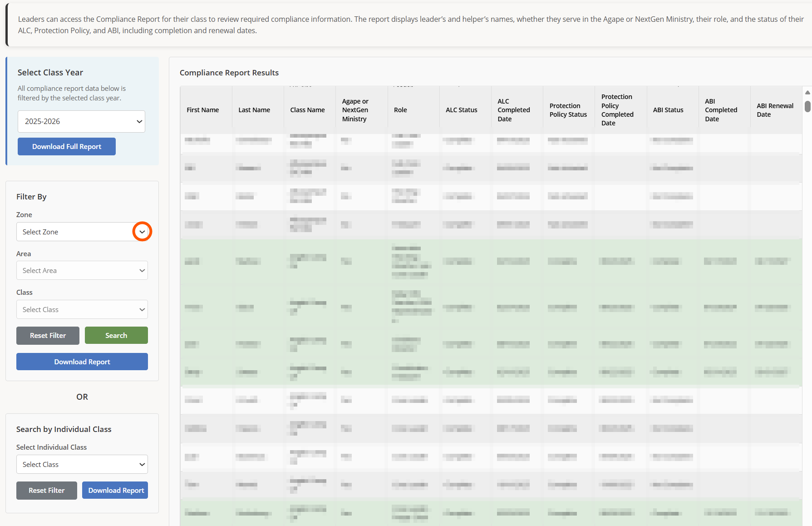Click the grey Reset Filter button beside Search

pyautogui.click(x=48, y=335)
